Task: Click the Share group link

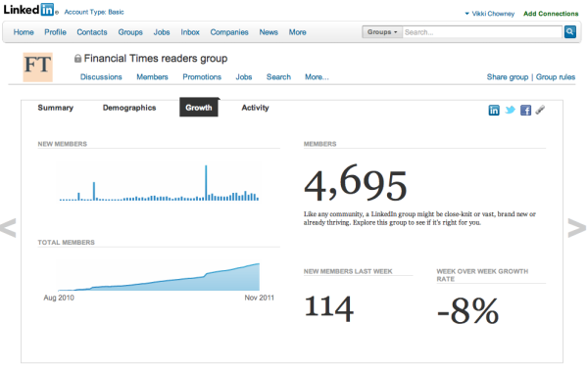Action: coord(508,76)
